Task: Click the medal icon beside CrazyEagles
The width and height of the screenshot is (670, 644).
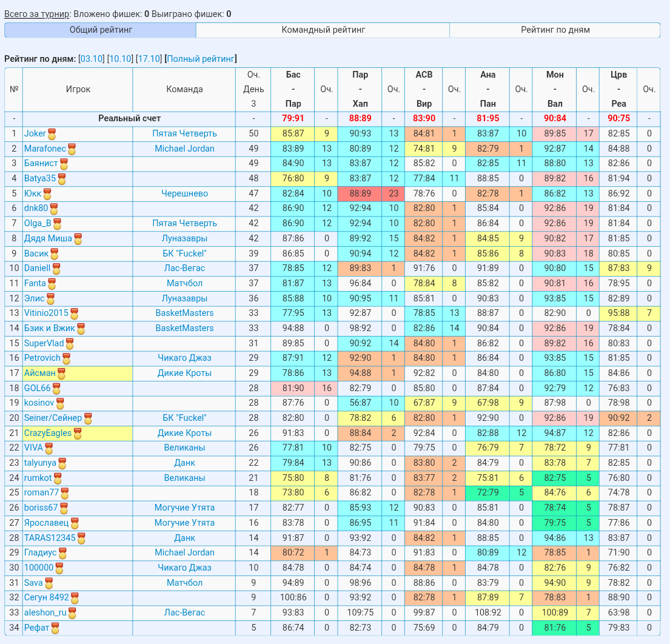Action: 78,434
